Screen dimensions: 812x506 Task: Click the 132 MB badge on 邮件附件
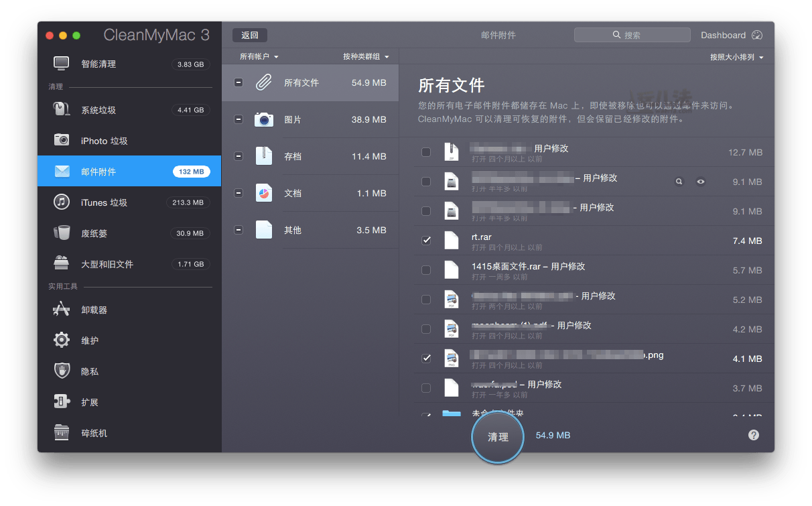click(x=191, y=172)
